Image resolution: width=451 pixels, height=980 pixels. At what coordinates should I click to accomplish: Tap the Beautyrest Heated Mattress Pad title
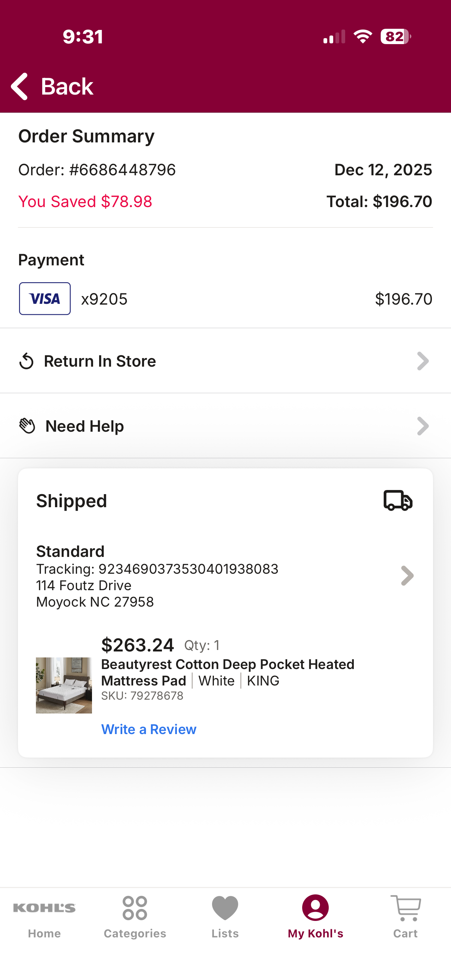(x=228, y=672)
